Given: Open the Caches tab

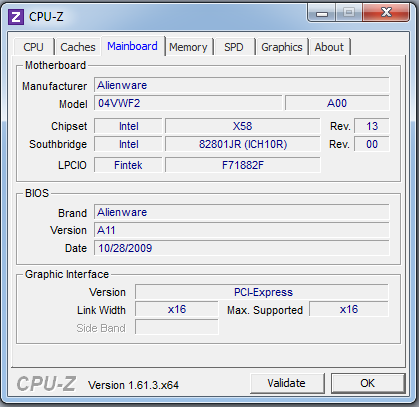Looking at the screenshot, I should click(78, 47).
